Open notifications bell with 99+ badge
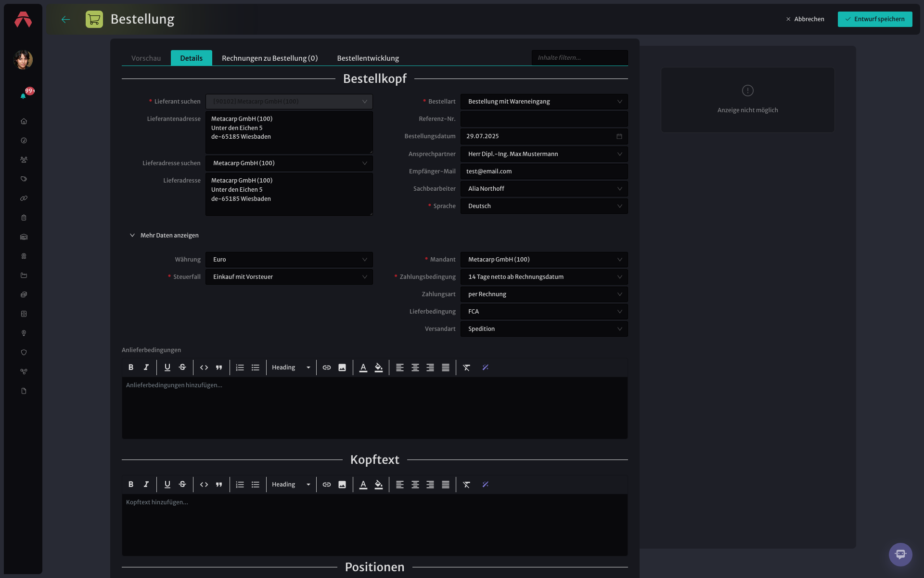 [x=23, y=96]
